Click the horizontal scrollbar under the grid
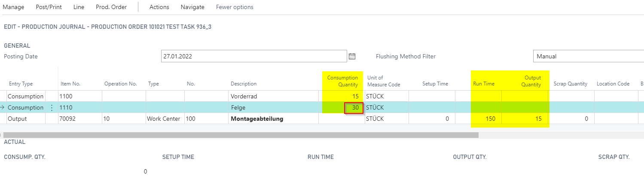644x189 pixels. pos(241,135)
